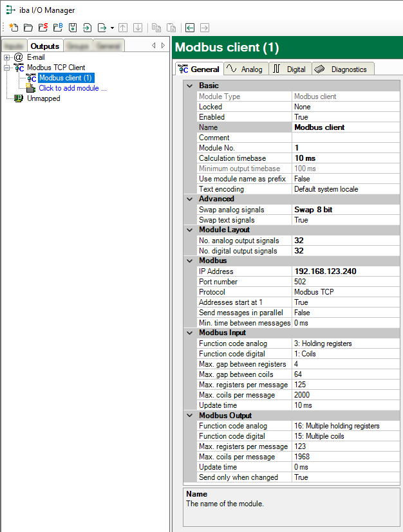Collapse the Advanced property section
Viewport: 403px width, 532px height.
pyautogui.click(x=190, y=199)
